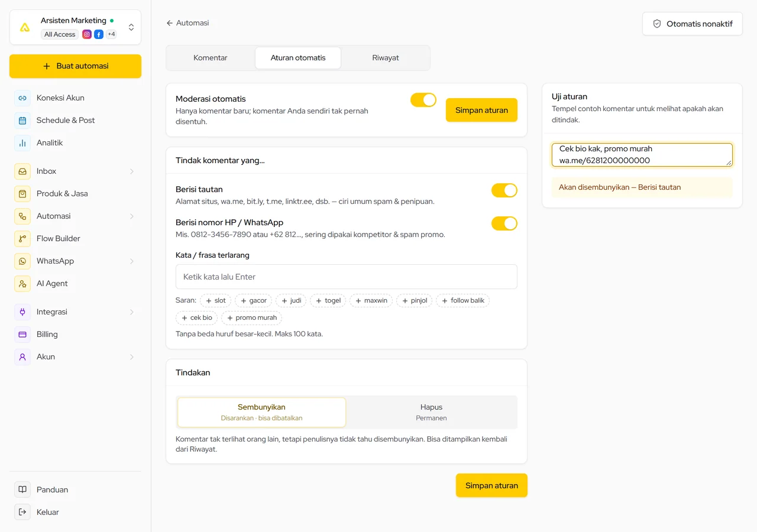Open the Automasi sidebar icon
This screenshot has height=532, width=757.
[x=22, y=216]
